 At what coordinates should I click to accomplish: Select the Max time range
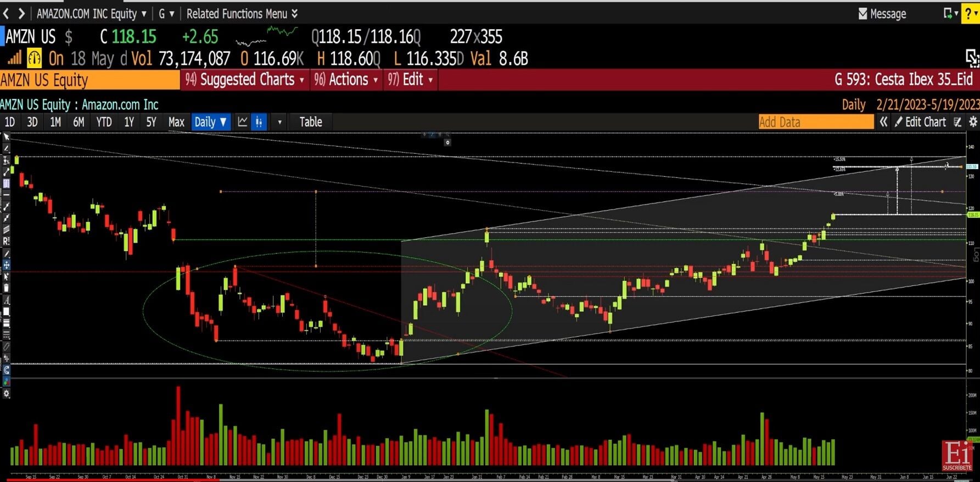pyautogui.click(x=176, y=122)
